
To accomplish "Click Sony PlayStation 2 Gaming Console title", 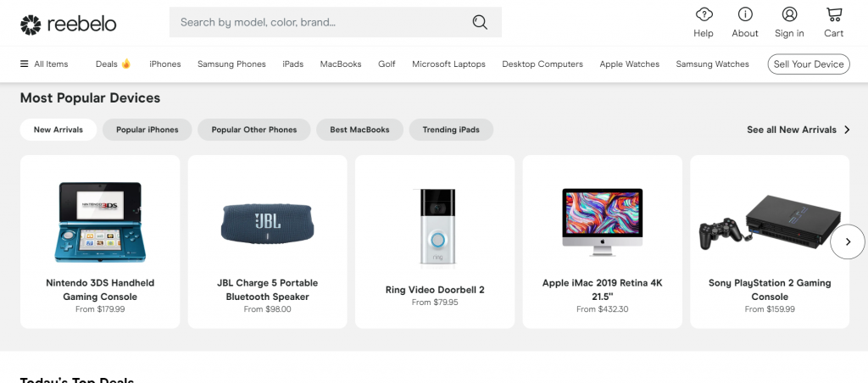I will pos(770,290).
